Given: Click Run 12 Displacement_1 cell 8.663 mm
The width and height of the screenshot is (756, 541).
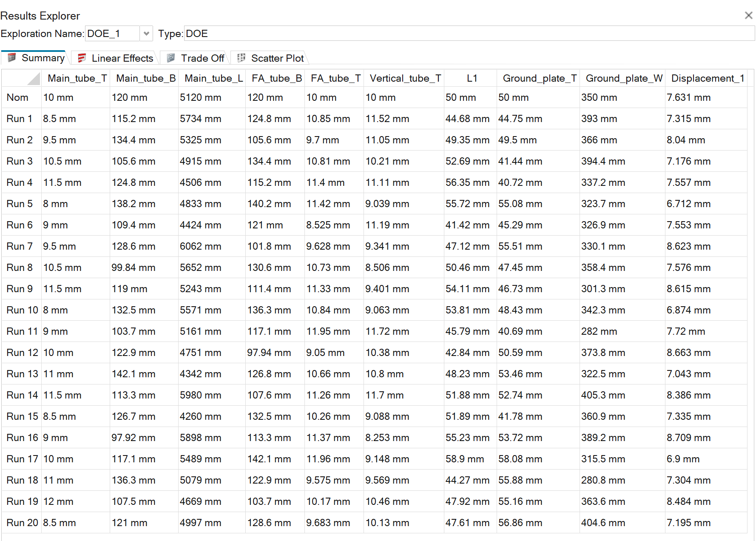Looking at the screenshot, I should (x=688, y=353).
